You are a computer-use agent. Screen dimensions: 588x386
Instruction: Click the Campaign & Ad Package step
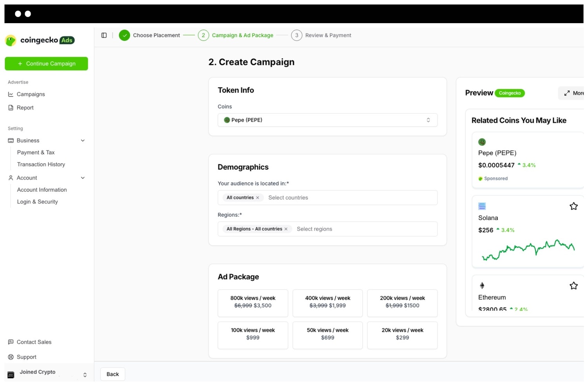tap(243, 35)
